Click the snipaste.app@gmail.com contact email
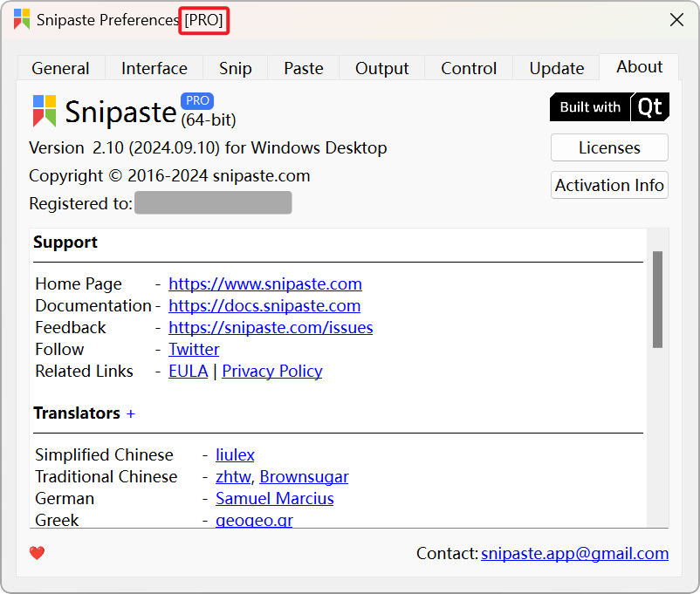 coord(575,553)
